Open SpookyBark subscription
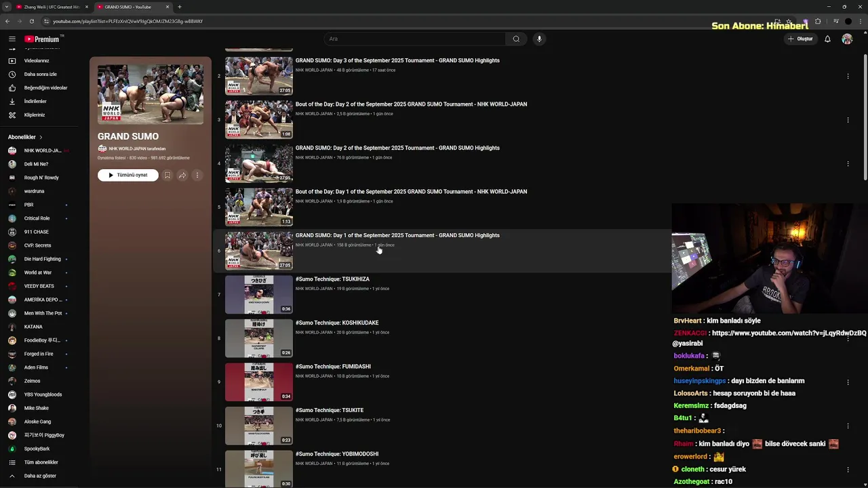The image size is (868, 488). [x=37, y=449]
